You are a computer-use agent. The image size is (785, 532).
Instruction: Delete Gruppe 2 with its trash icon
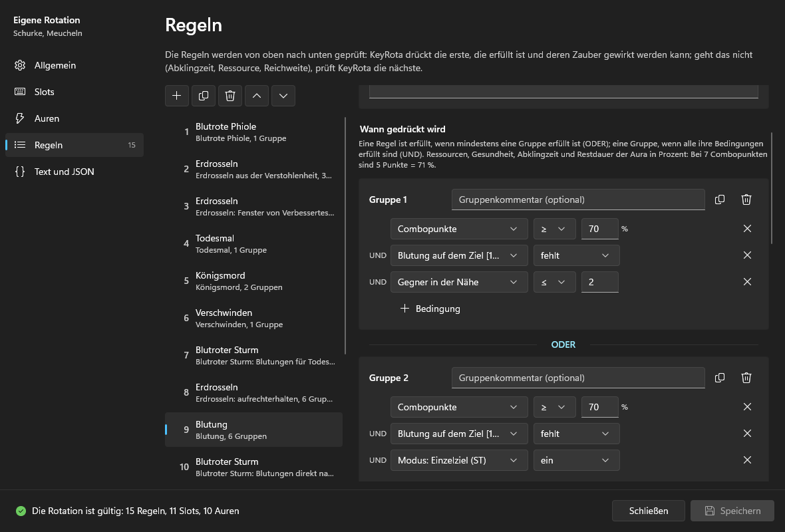click(746, 378)
